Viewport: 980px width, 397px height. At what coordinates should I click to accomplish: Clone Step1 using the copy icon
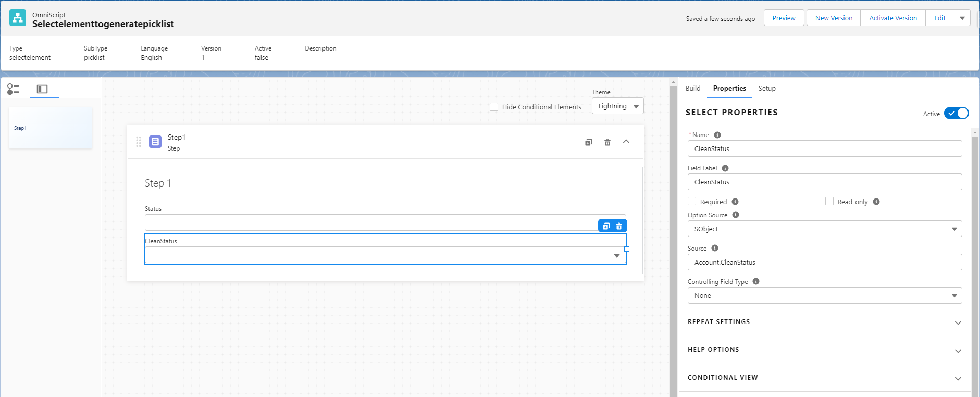tap(588, 142)
